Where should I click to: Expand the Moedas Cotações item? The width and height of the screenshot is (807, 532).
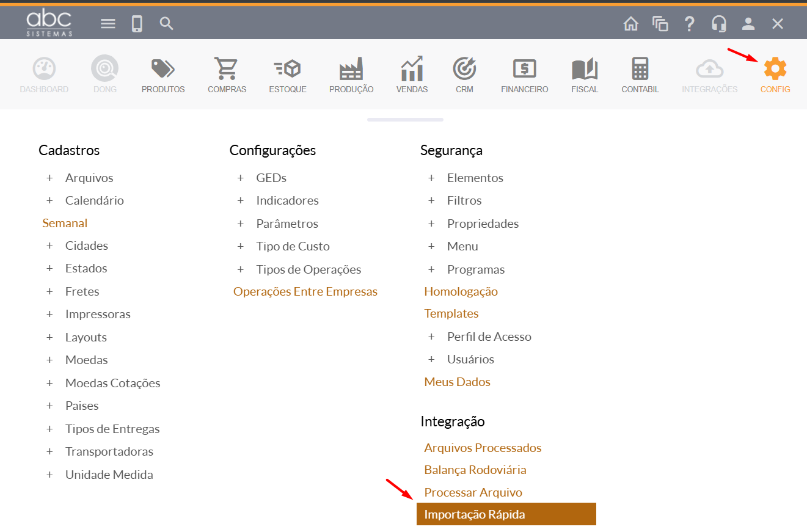49,383
